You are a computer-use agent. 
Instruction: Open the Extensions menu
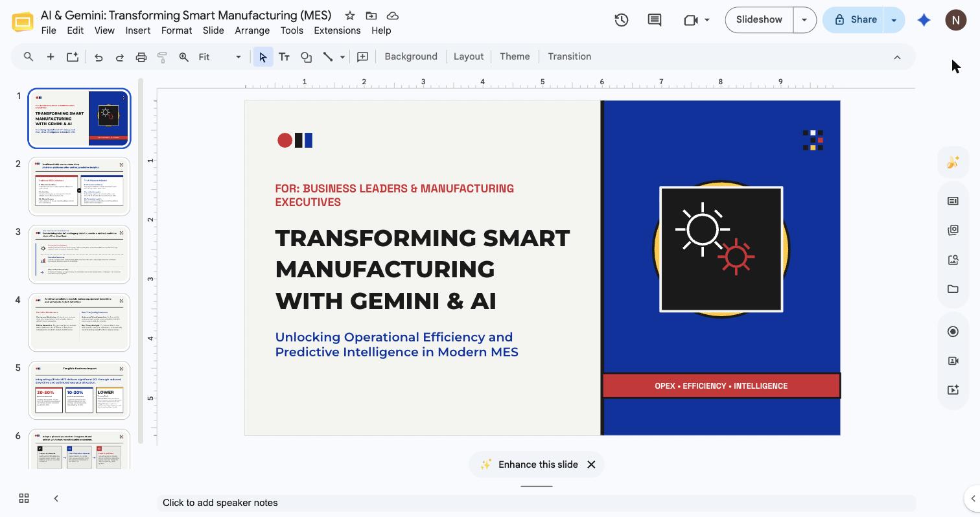tap(337, 30)
